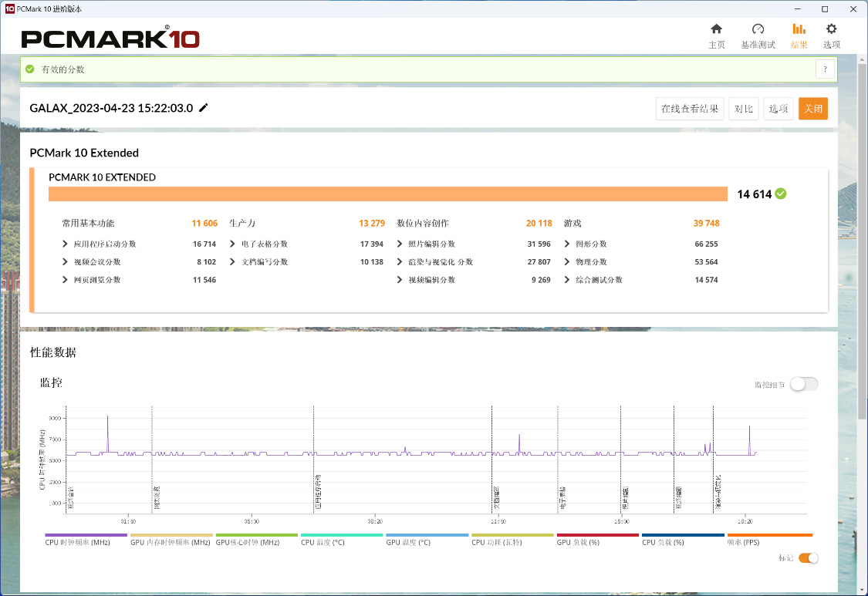
Task: Toggle GPU 内存时钟频率 (MHz) legend series
Action: pos(171,540)
